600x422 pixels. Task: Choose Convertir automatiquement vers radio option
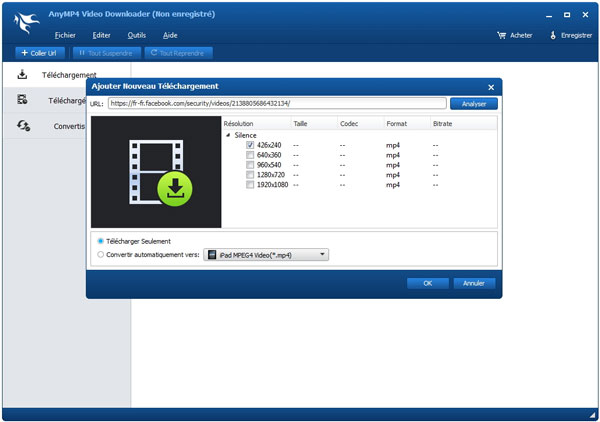(x=100, y=255)
